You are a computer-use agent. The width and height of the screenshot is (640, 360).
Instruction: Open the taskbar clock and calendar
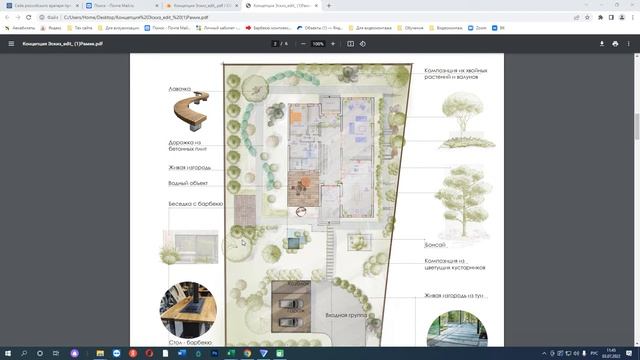pos(611,353)
